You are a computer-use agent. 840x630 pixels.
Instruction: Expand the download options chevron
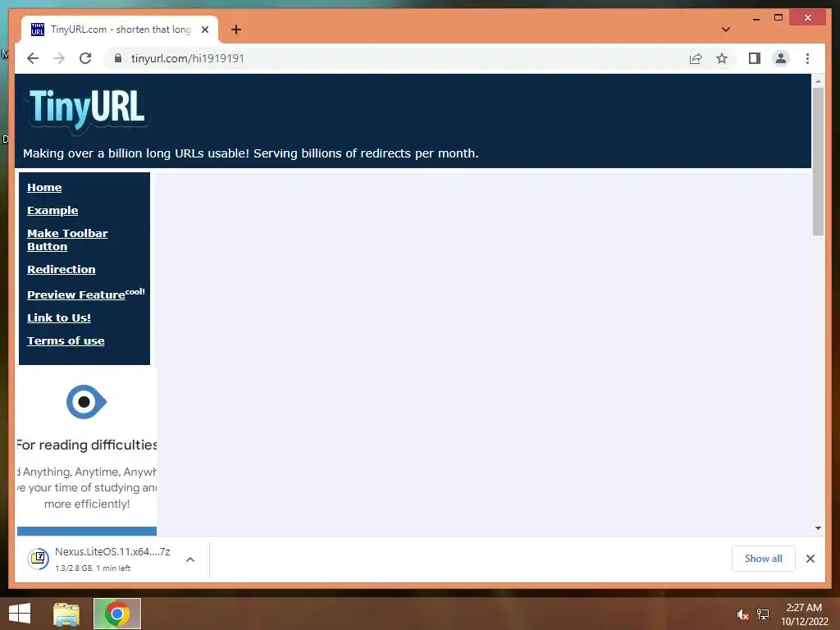coord(190,559)
